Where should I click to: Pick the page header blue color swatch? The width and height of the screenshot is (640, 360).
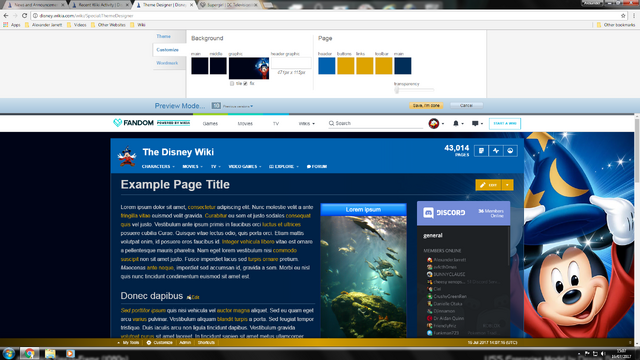[327, 66]
